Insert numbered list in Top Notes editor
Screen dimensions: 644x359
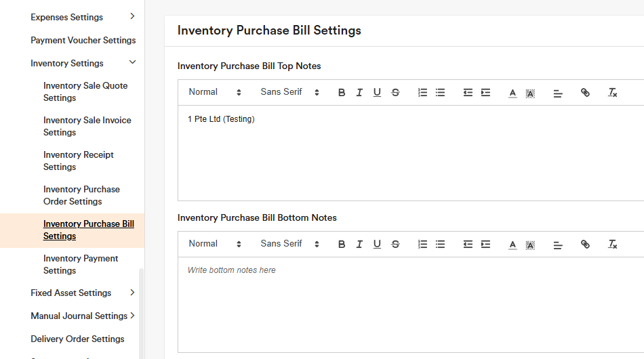pos(422,93)
